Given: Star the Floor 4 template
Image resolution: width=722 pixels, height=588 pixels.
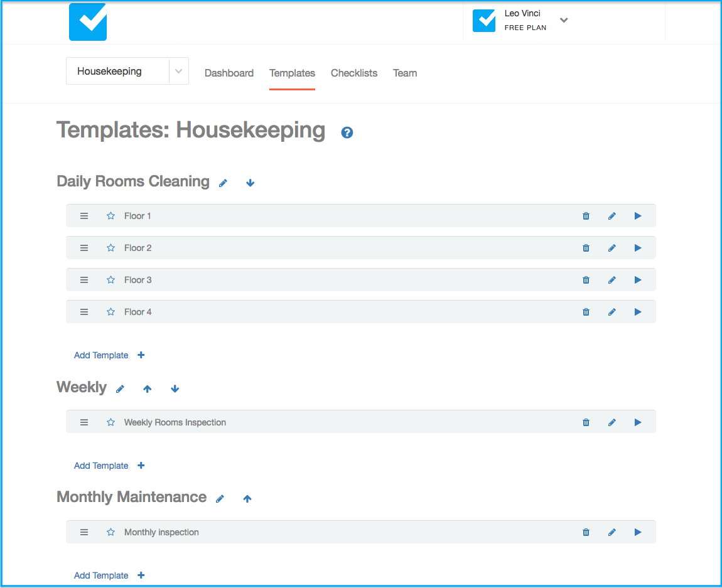Looking at the screenshot, I should pyautogui.click(x=110, y=312).
